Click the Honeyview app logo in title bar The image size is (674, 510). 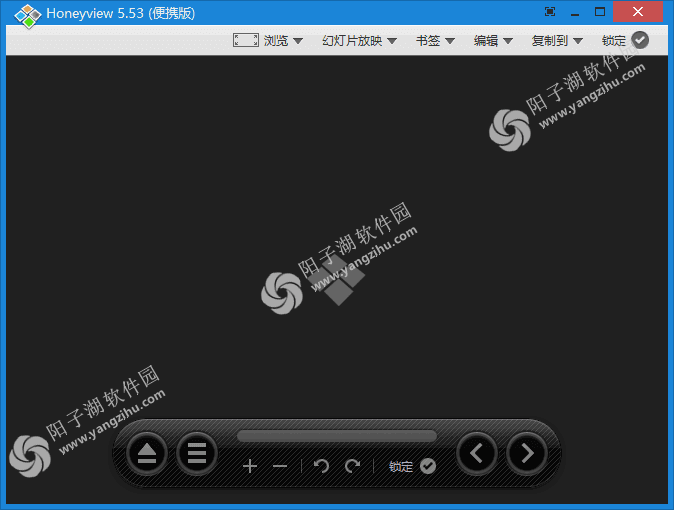[x=28, y=15]
